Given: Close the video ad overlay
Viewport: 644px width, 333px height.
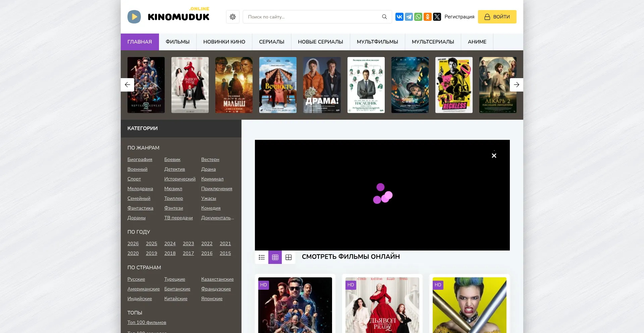Looking at the screenshot, I should (x=494, y=156).
